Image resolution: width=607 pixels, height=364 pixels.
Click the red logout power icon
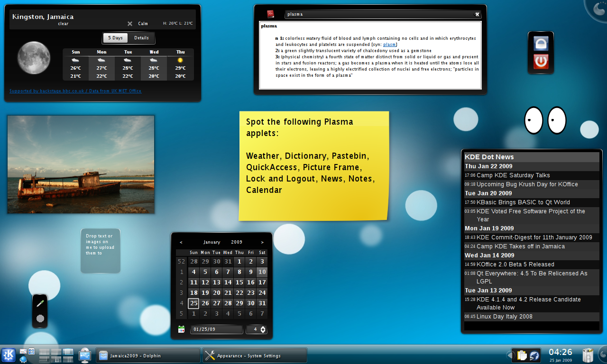(x=541, y=62)
